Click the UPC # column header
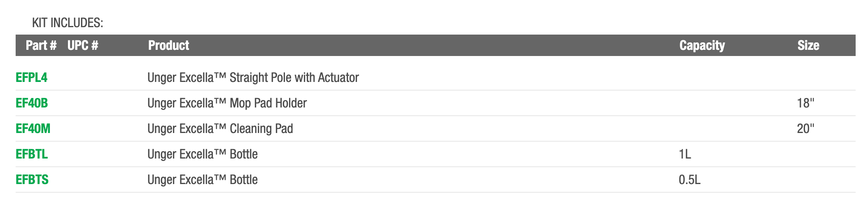Screen dimensions: 868x210 pos(83,45)
